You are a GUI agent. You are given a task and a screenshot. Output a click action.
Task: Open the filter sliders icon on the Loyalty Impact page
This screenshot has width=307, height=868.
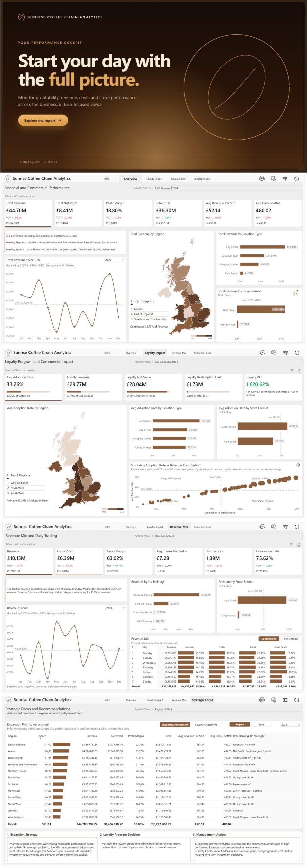pyautogui.click(x=286, y=353)
